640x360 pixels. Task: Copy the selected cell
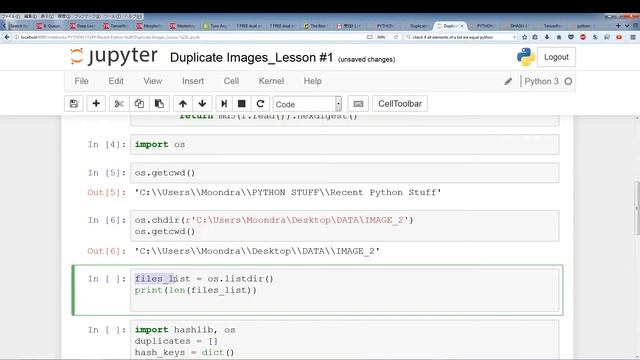(x=139, y=104)
